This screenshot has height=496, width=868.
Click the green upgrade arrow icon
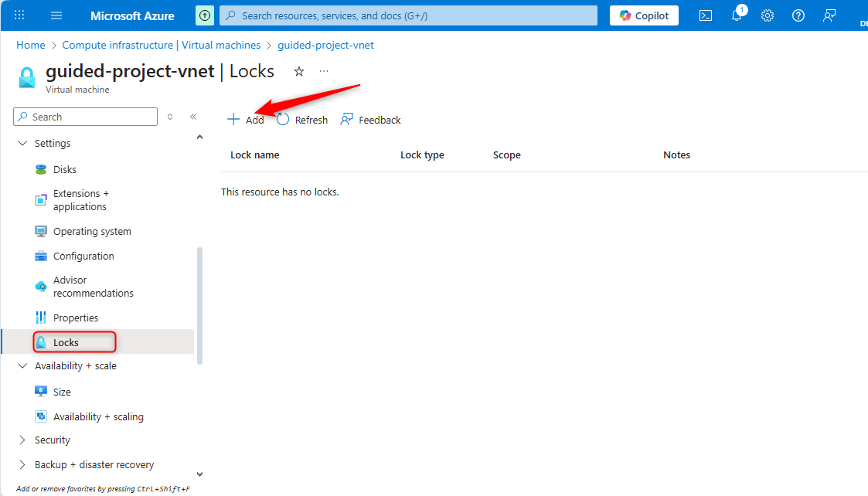pos(205,15)
